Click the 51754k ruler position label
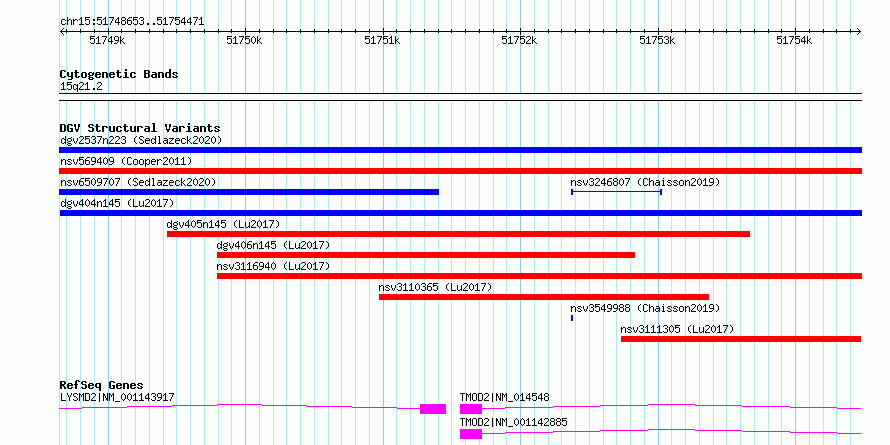The image size is (890, 445). pos(795,40)
